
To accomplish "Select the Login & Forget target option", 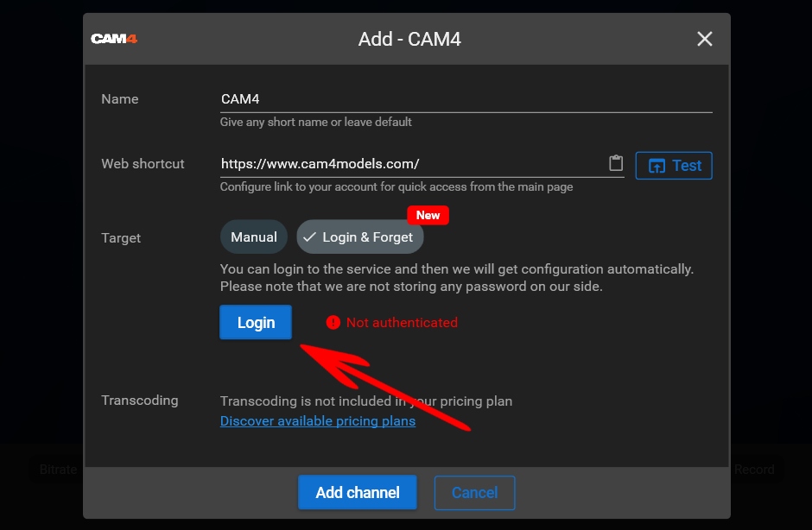I will click(360, 237).
